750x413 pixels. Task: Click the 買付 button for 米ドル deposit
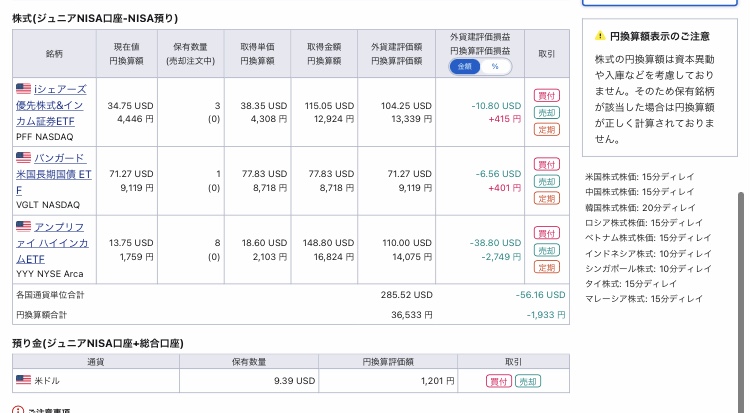click(x=499, y=381)
